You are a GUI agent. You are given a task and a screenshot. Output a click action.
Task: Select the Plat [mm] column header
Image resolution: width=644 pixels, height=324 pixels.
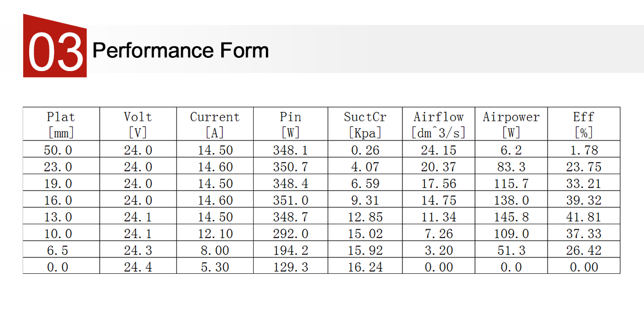[x=61, y=125]
